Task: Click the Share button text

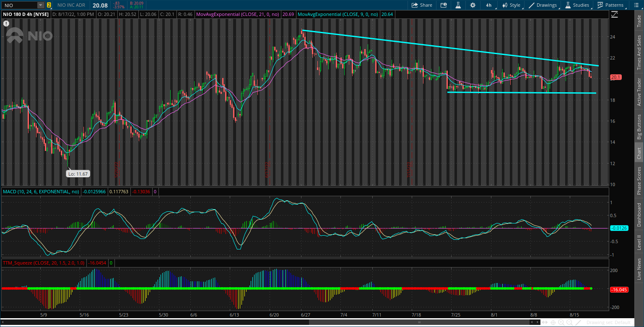Action: pos(426,5)
